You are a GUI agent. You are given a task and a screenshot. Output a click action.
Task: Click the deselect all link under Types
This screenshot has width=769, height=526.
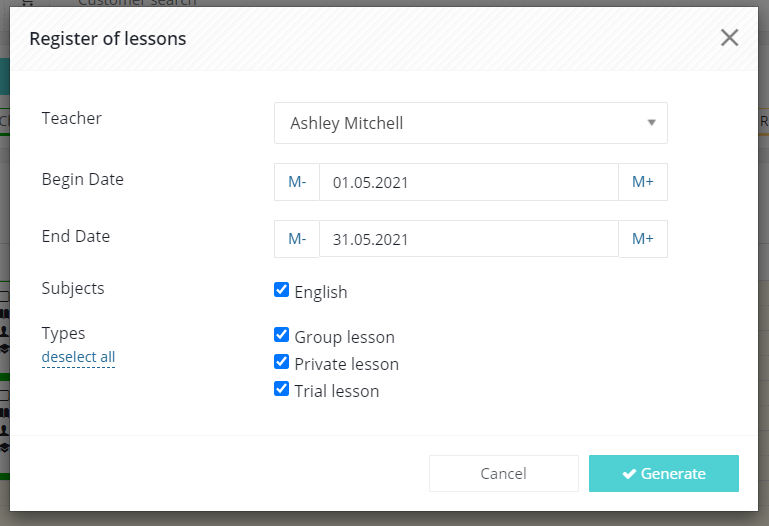point(78,357)
